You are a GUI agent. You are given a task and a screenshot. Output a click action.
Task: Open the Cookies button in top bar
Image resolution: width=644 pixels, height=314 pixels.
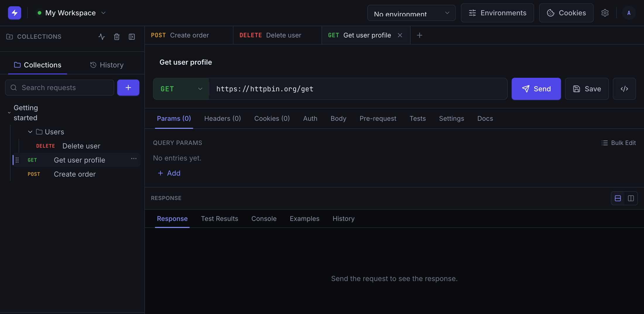tap(566, 13)
